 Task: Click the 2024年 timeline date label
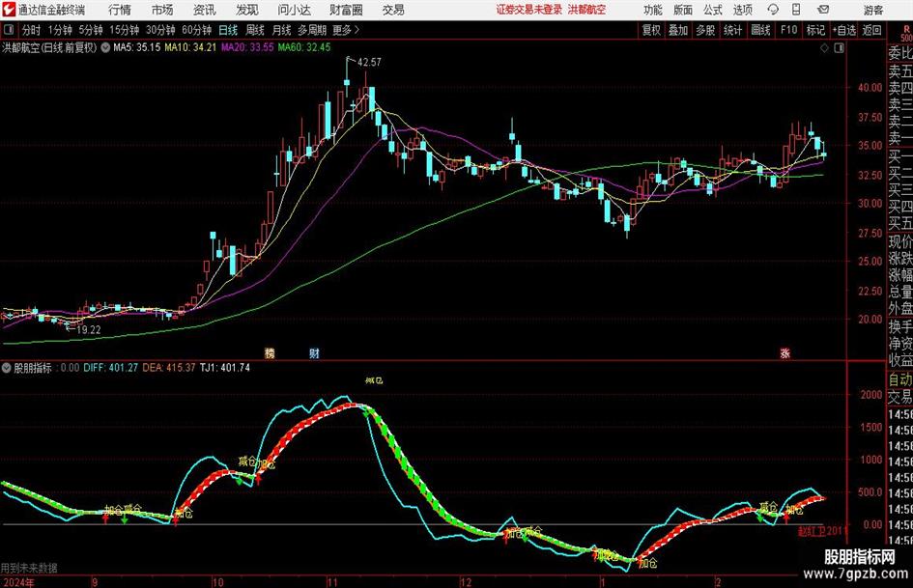click(18, 582)
